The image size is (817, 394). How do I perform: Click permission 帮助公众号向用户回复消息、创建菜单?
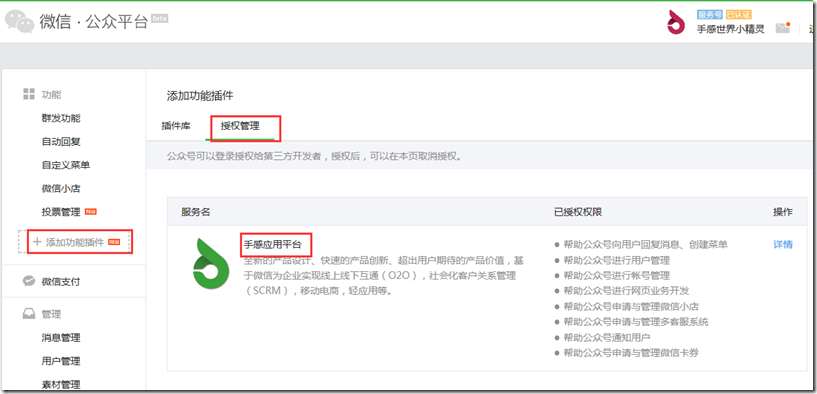[x=646, y=244]
